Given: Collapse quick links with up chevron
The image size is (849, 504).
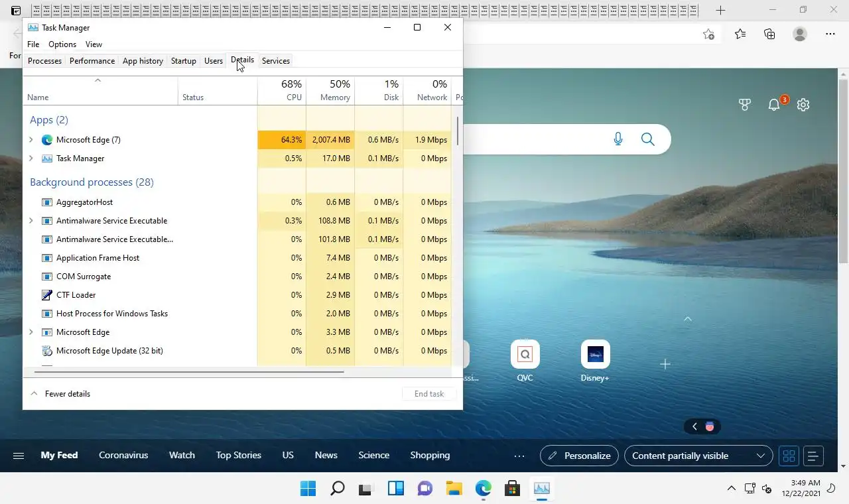Looking at the screenshot, I should coord(688,319).
